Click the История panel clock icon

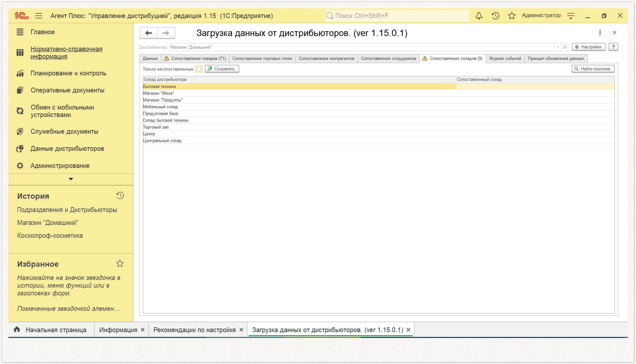(x=120, y=196)
